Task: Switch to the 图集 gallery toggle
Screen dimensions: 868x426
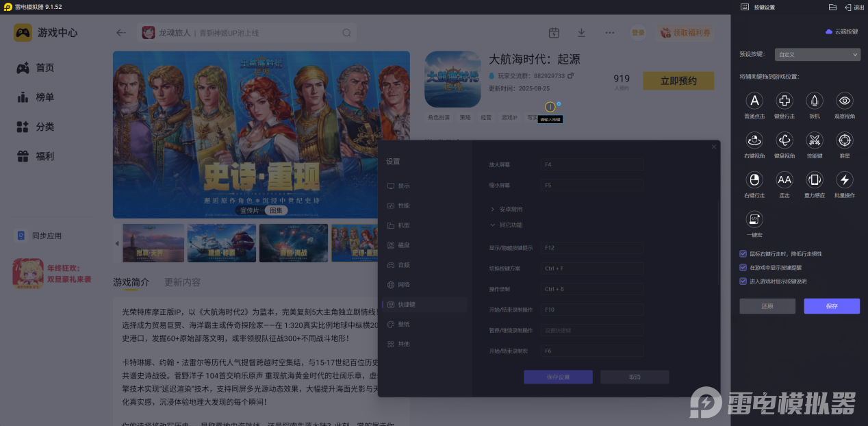Action: click(x=275, y=210)
